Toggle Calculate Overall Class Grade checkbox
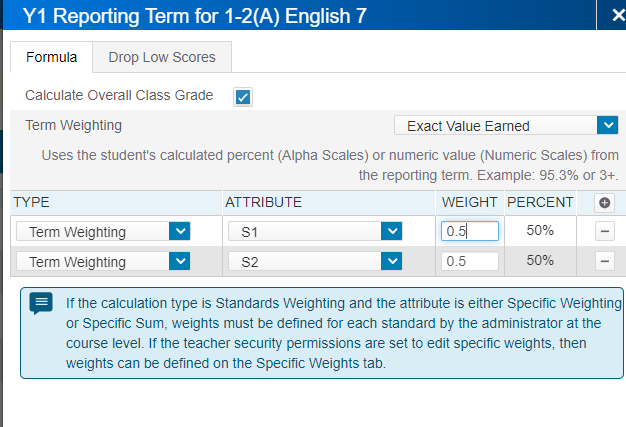 coord(242,96)
